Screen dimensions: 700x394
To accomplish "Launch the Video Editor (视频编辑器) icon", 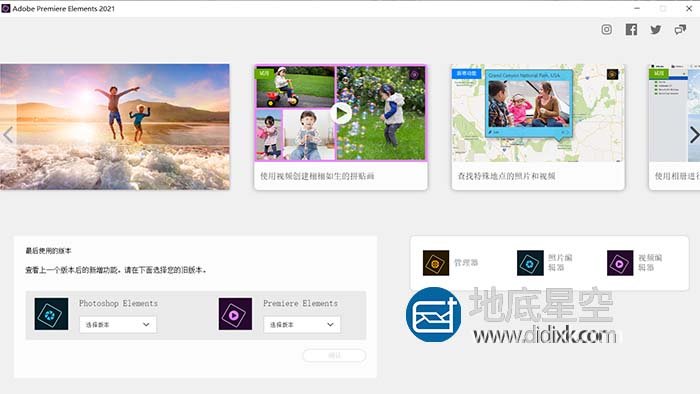I will click(620, 263).
